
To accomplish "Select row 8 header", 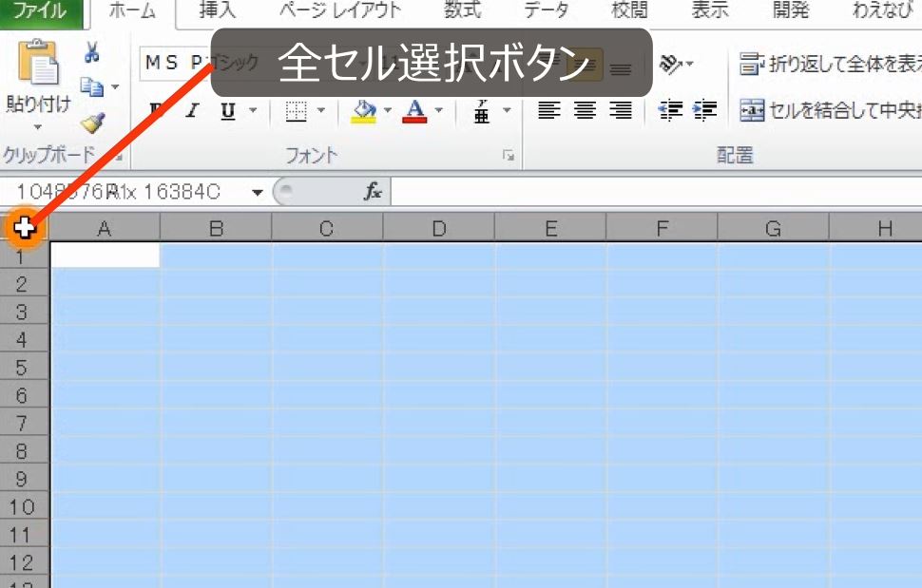I will click(24, 450).
